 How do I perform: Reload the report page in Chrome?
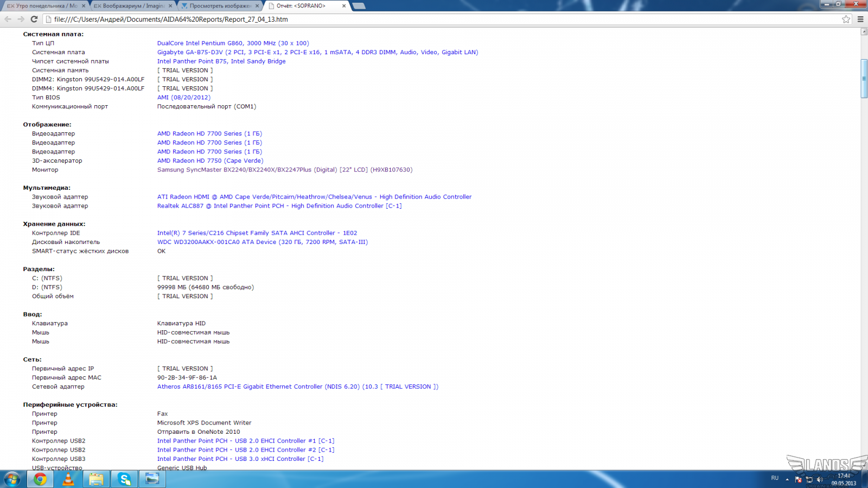[34, 19]
